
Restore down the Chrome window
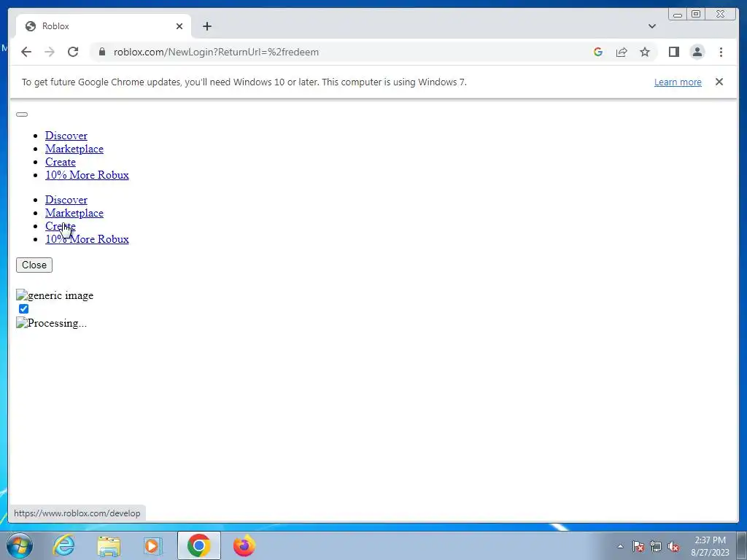pos(696,15)
